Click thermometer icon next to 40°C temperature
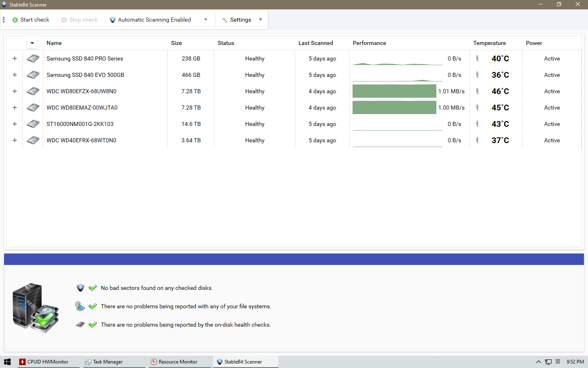Screen dimensions: 588x368 click(x=477, y=58)
